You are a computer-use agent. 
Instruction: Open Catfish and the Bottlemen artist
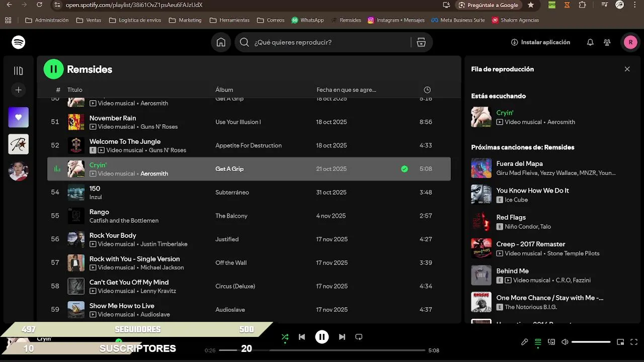point(124,221)
